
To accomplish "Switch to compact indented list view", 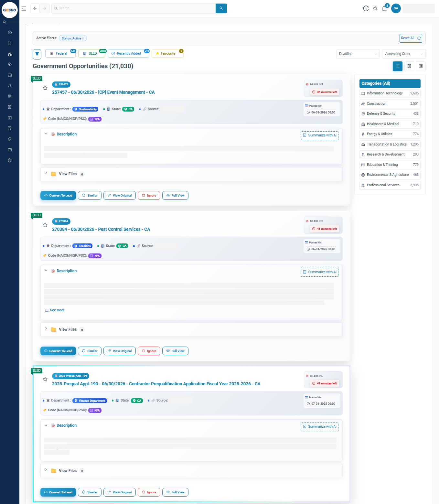I will coord(421,66).
